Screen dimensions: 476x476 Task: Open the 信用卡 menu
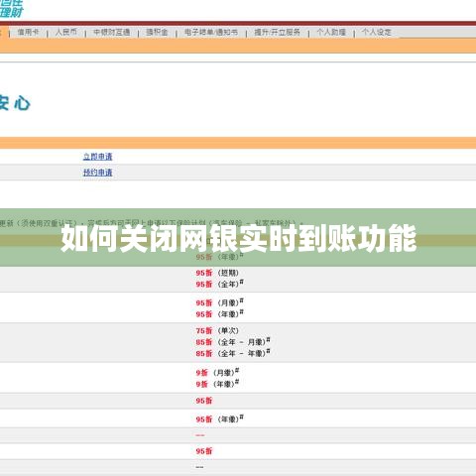click(x=28, y=32)
